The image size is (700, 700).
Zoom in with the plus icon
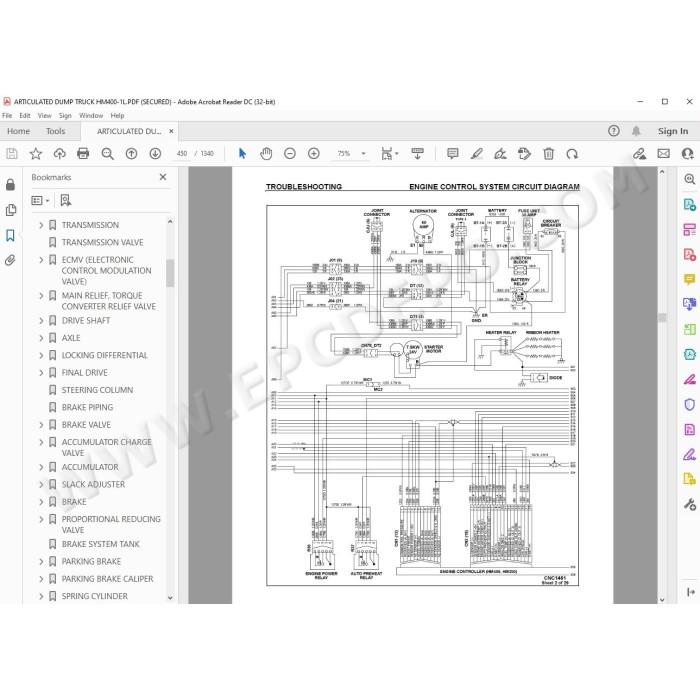coord(314,154)
